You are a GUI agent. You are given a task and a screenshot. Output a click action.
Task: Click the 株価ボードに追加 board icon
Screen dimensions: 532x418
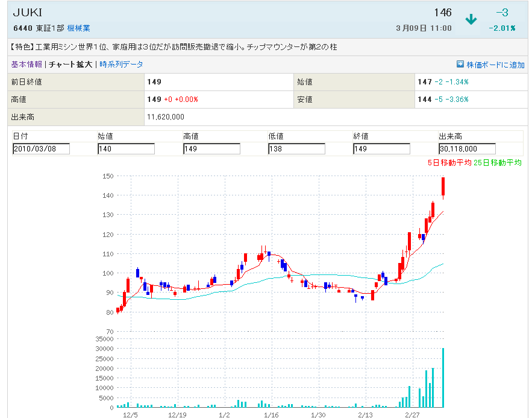[460, 65]
